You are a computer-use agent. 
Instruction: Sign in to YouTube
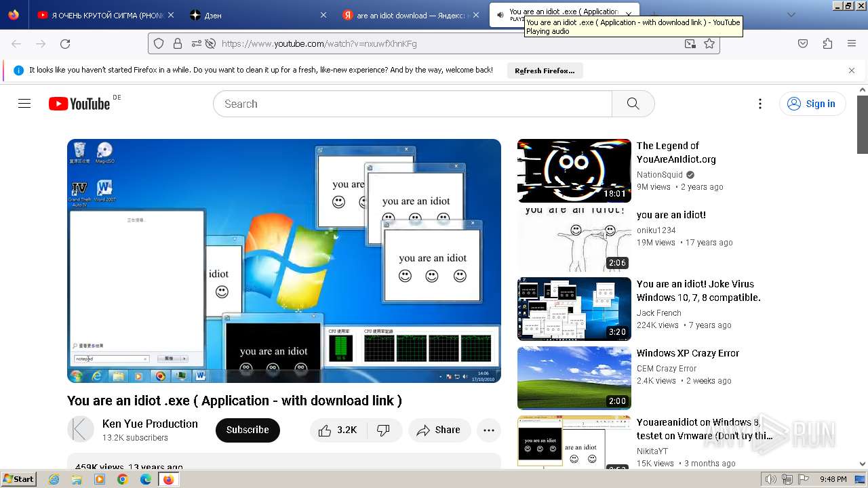click(812, 104)
